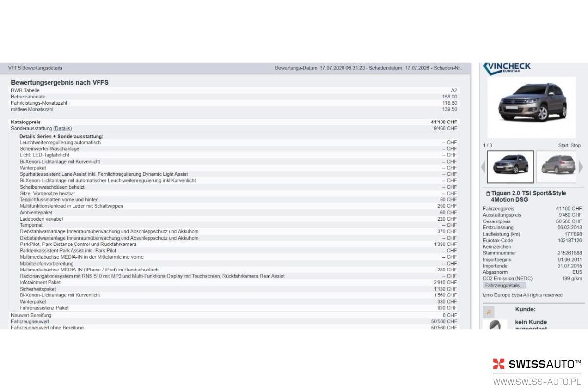Viewport: 588px width, 392px height.
Task: Stop the vehicle photo slideshow
Action: pos(576,146)
